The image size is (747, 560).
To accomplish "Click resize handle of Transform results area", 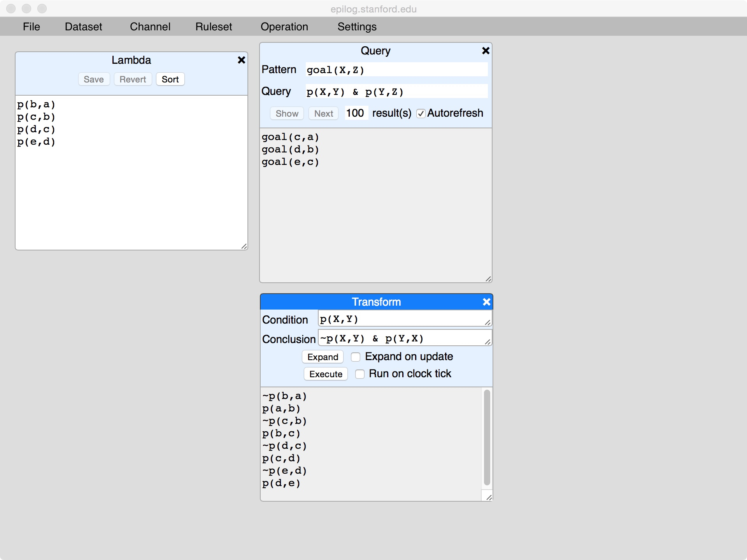I will pos(489,497).
